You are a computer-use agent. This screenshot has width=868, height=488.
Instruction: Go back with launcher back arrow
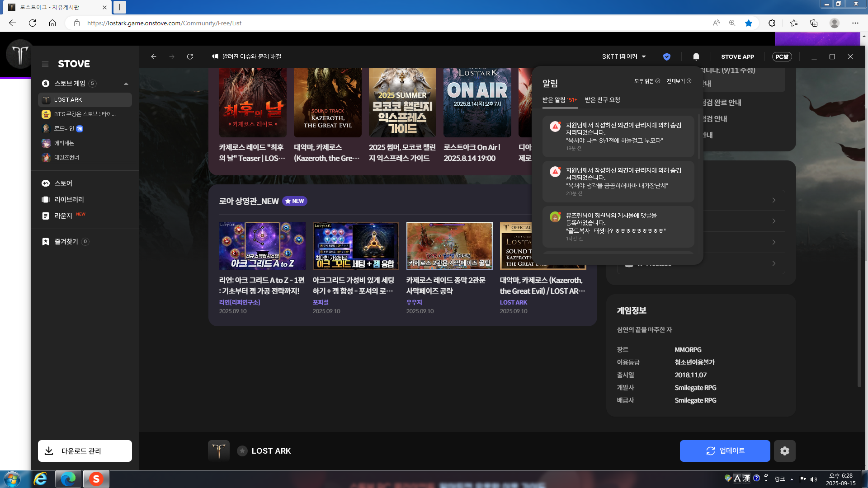pos(154,56)
